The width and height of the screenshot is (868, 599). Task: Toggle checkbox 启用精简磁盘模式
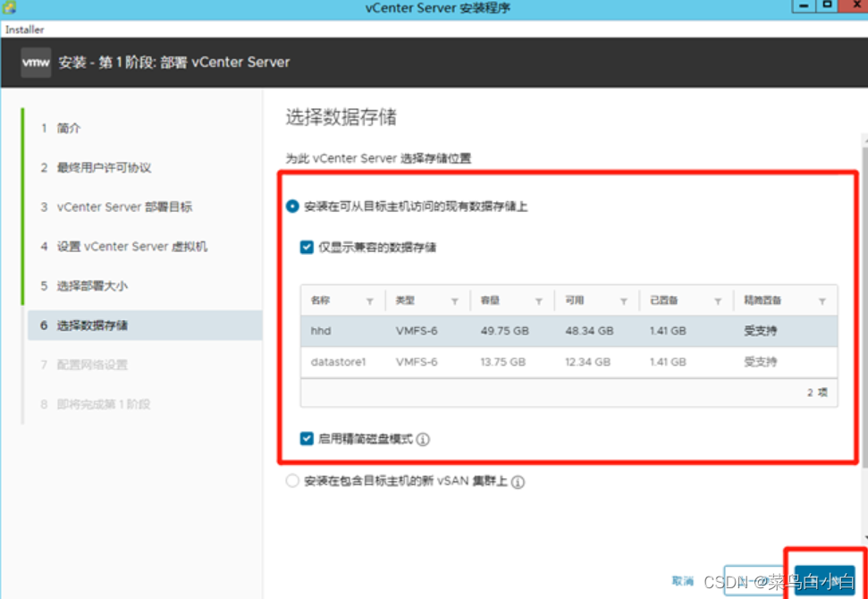pyautogui.click(x=307, y=438)
